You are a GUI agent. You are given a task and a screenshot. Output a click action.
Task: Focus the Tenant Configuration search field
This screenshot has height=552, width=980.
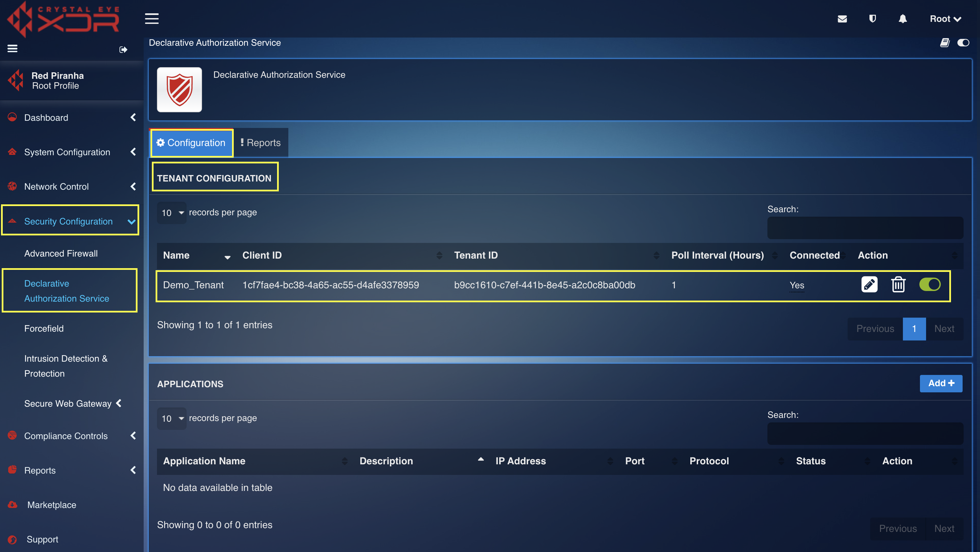[865, 228]
